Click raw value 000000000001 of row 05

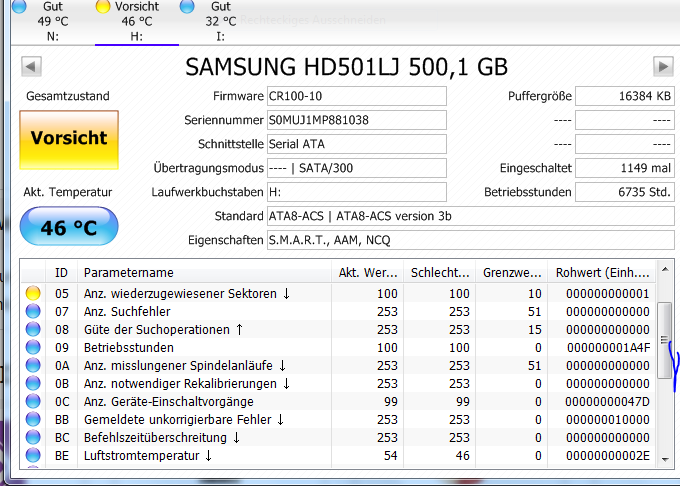[x=608, y=294]
